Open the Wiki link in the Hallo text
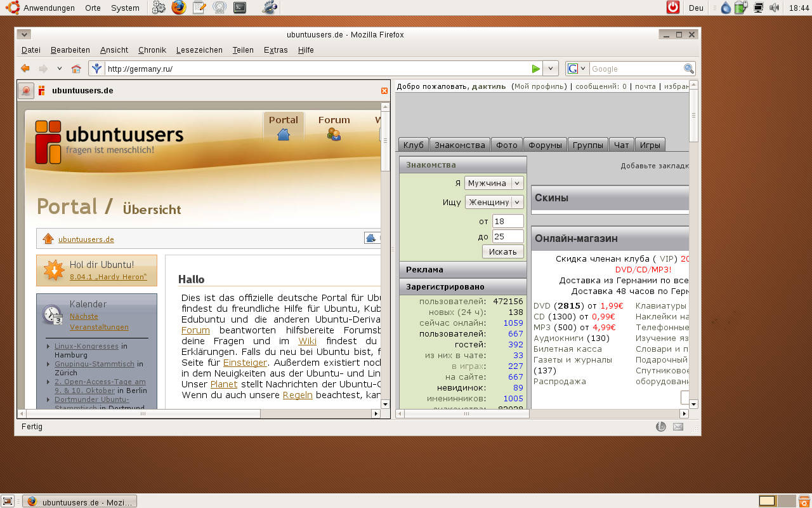Image resolution: width=812 pixels, height=508 pixels. pyautogui.click(x=307, y=341)
